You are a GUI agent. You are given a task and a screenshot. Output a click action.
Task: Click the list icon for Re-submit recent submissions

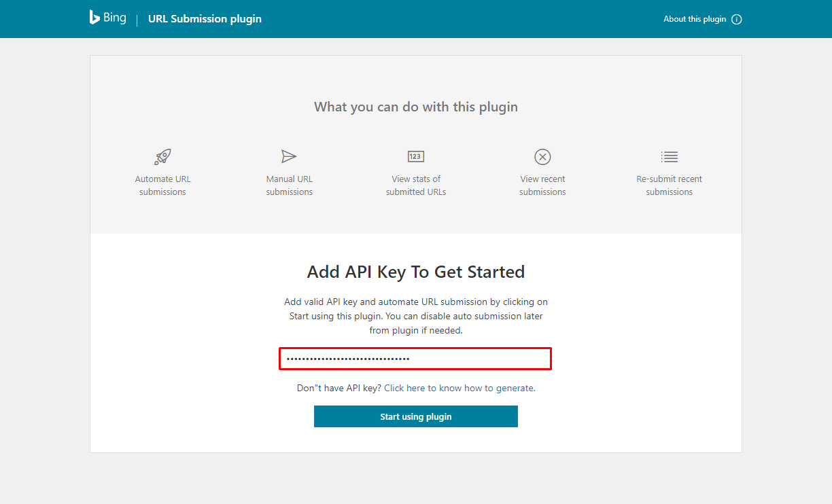(x=669, y=156)
